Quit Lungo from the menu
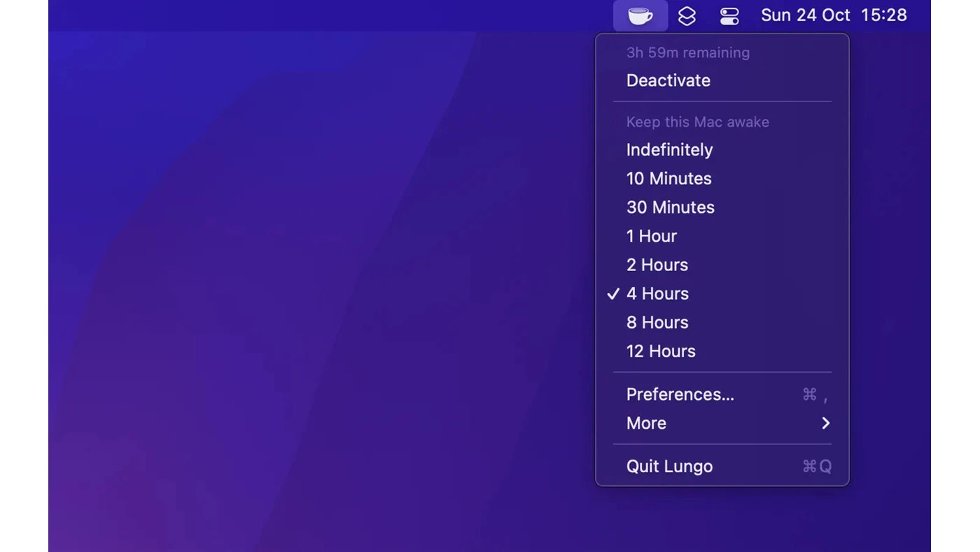This screenshot has width=980, height=552. click(x=722, y=467)
